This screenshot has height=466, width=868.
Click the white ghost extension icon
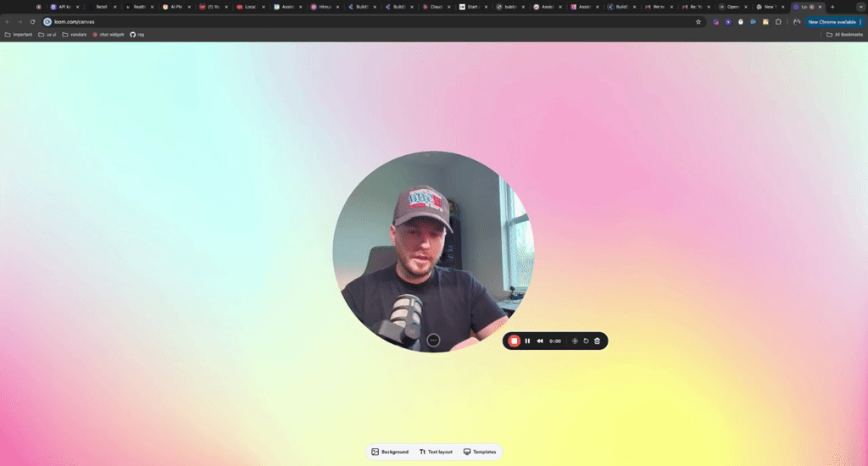(x=741, y=21)
